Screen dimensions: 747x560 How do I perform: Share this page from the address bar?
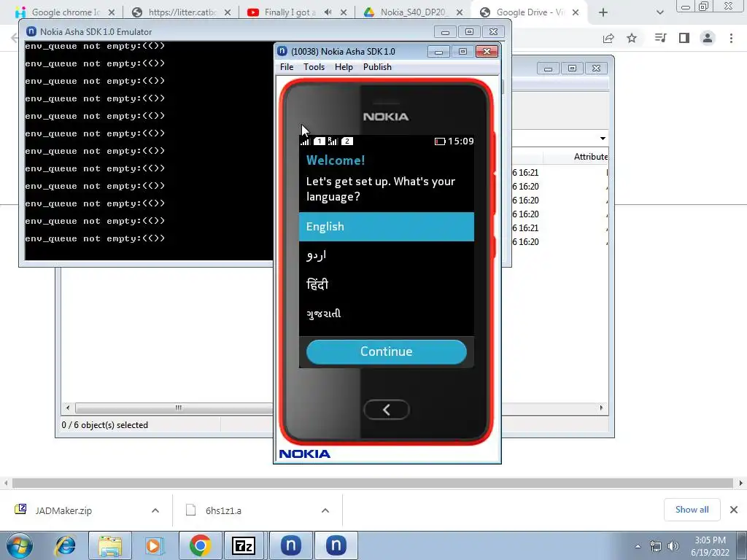608,38
